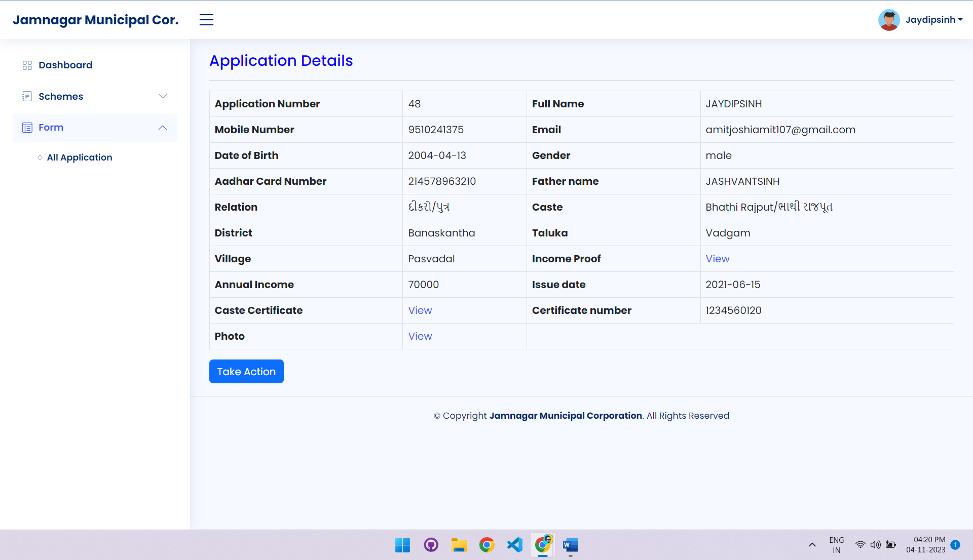This screenshot has height=560, width=973.
Task: Click the Dashboard grid icon
Action: [x=27, y=65]
